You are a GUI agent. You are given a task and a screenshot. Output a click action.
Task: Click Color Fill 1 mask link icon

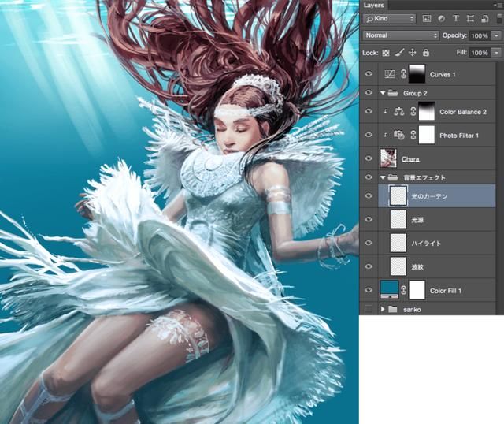tap(404, 290)
